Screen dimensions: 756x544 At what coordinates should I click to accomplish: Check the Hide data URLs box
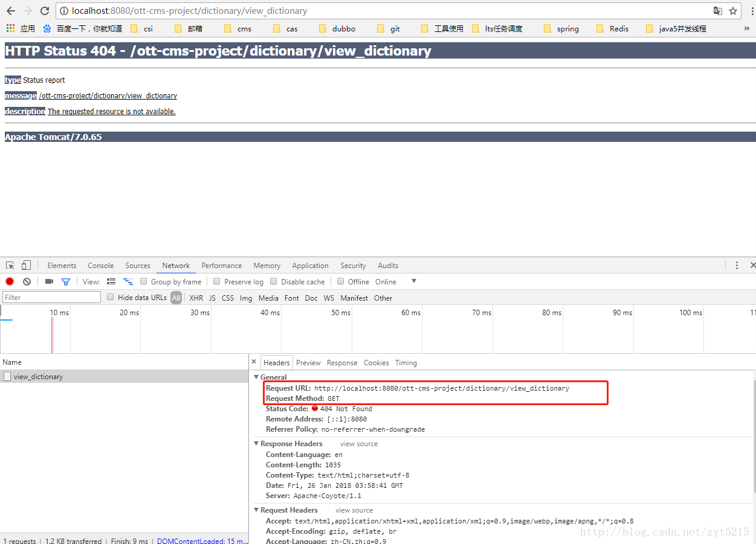coord(111,297)
